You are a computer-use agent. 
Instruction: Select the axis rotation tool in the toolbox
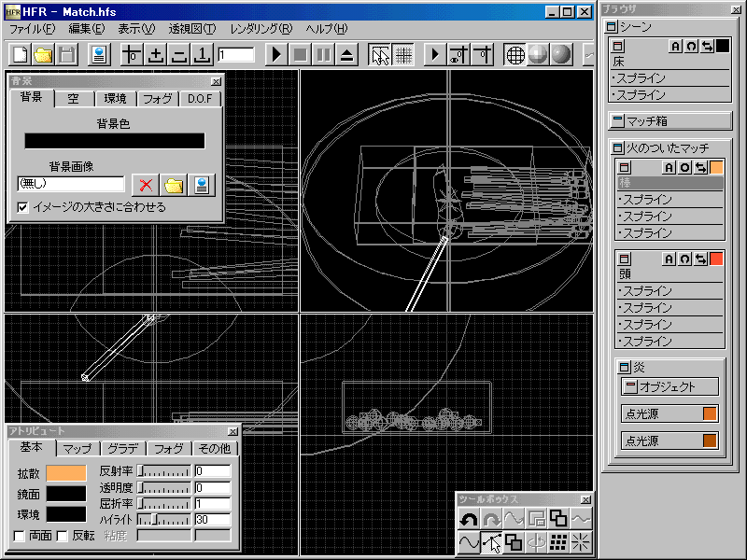[x=536, y=542]
